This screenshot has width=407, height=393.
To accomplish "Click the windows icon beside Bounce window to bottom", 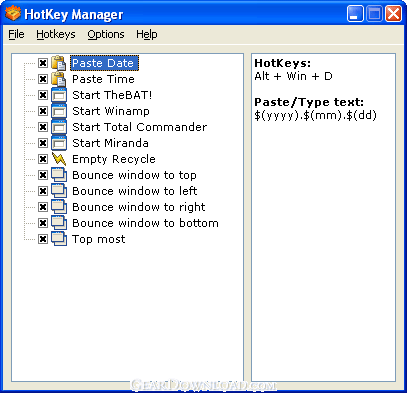I will 59,223.
